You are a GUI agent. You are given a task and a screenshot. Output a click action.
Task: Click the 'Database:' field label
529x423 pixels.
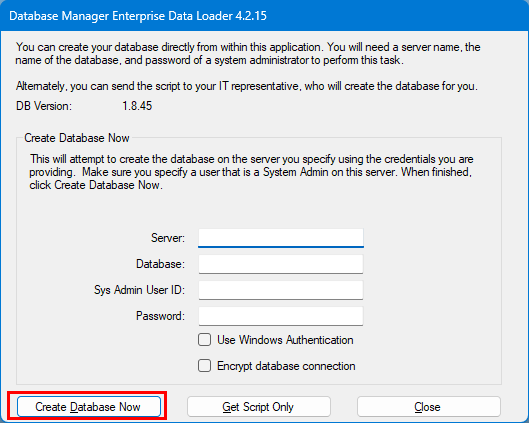click(x=160, y=264)
